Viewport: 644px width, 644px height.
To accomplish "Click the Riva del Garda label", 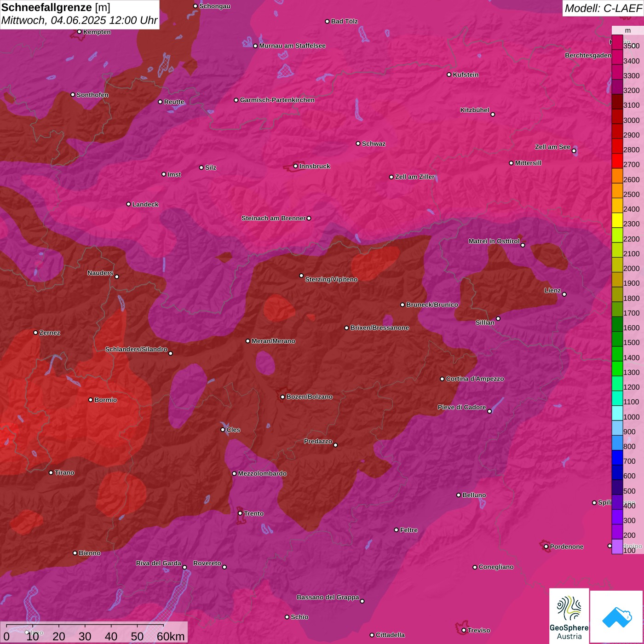I will [159, 563].
